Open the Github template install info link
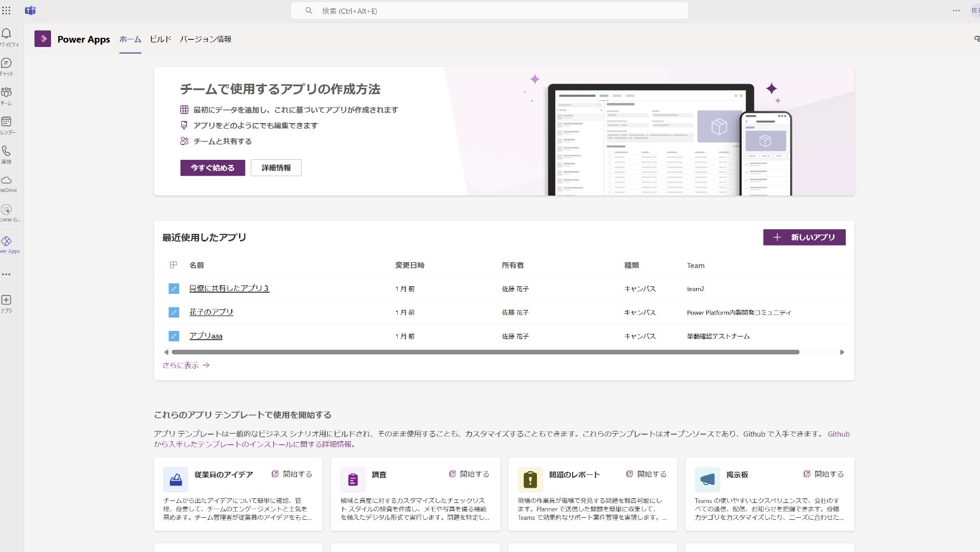Viewport: 980px width, 552px height. point(255,444)
